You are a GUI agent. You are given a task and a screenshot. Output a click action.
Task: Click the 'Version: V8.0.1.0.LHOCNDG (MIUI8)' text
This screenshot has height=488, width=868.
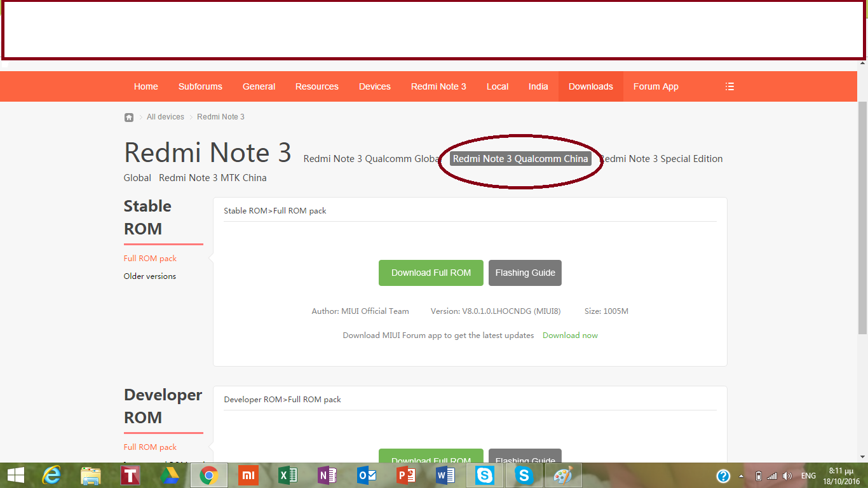click(x=496, y=311)
